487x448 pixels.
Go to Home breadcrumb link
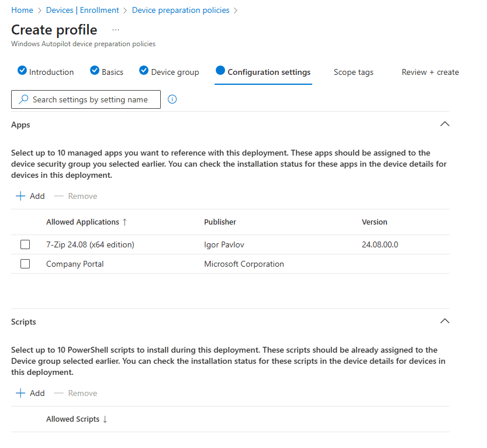pyautogui.click(x=22, y=11)
